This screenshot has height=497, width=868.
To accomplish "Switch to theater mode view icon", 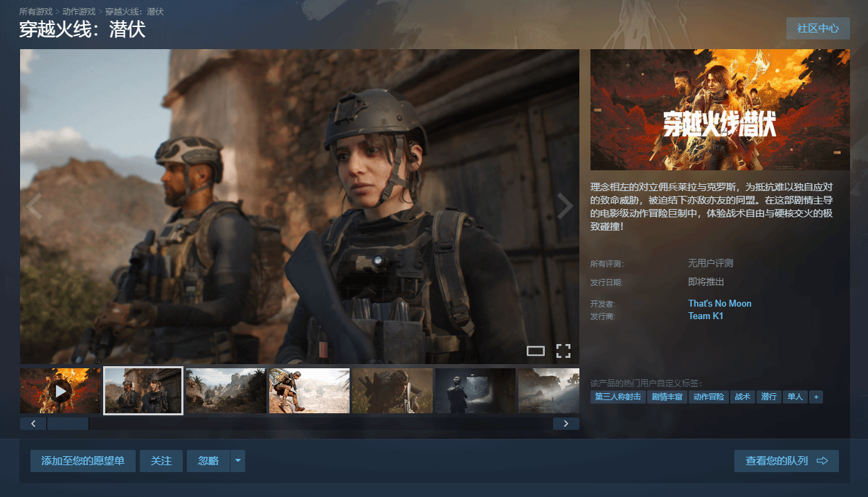I will 536,351.
